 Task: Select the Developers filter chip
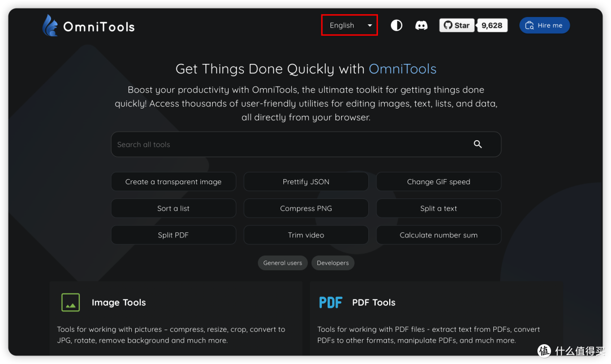333,263
